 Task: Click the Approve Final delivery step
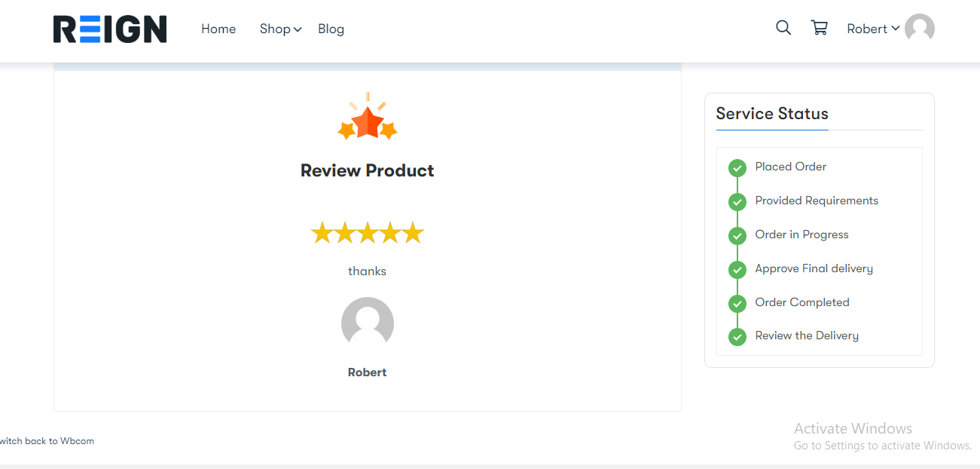tap(814, 268)
